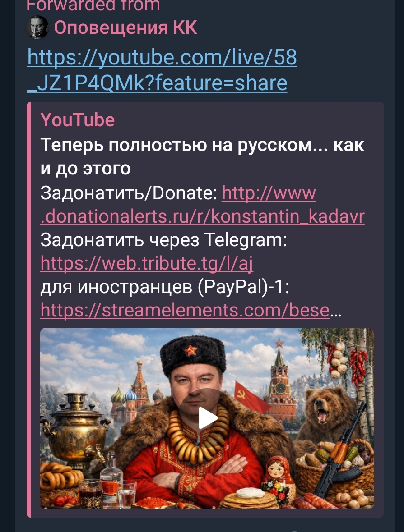
Task: Tap the Оповещения КК channel avatar
Action: 37,27
